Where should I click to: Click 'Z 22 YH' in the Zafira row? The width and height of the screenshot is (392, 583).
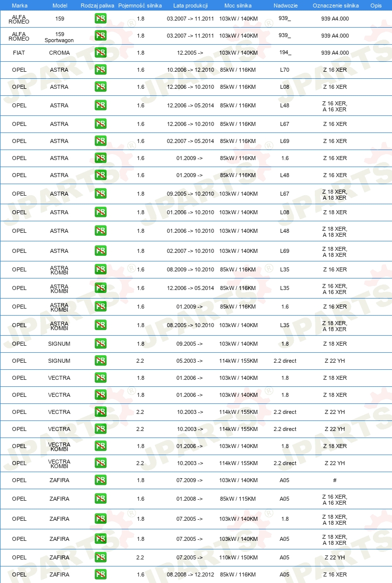point(335,558)
